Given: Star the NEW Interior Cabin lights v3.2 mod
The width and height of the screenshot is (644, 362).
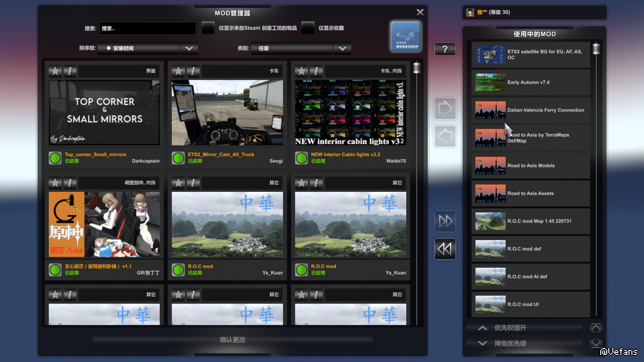Looking at the screenshot, I should 302,71.
